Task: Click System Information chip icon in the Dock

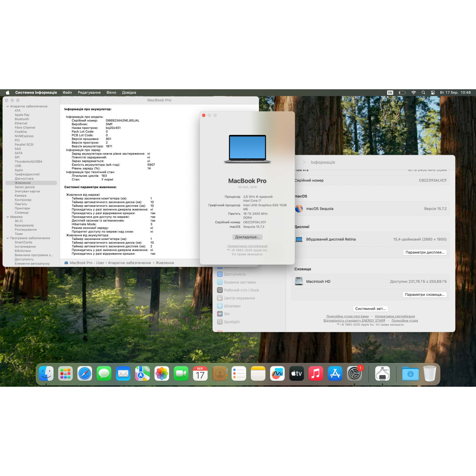Action: 382,373
